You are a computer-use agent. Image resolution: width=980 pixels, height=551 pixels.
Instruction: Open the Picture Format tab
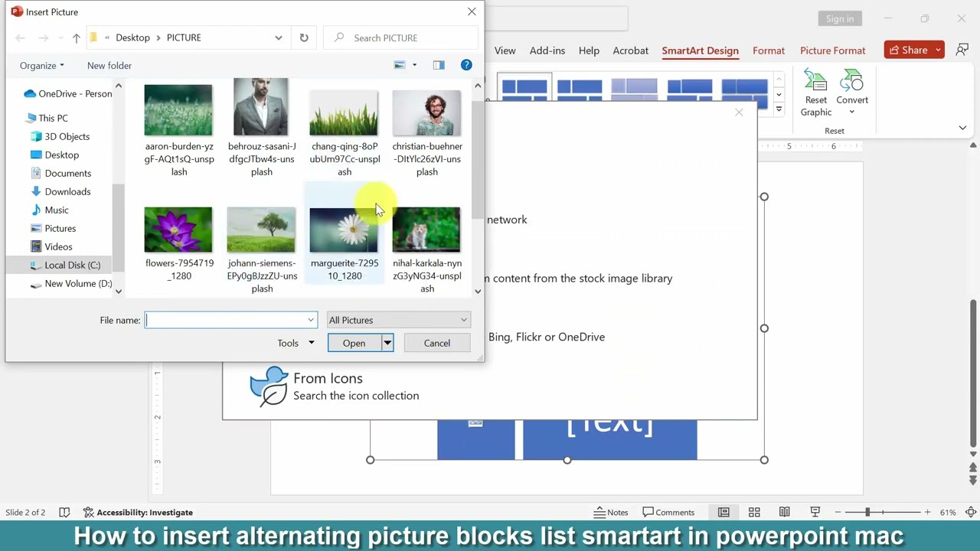(832, 51)
